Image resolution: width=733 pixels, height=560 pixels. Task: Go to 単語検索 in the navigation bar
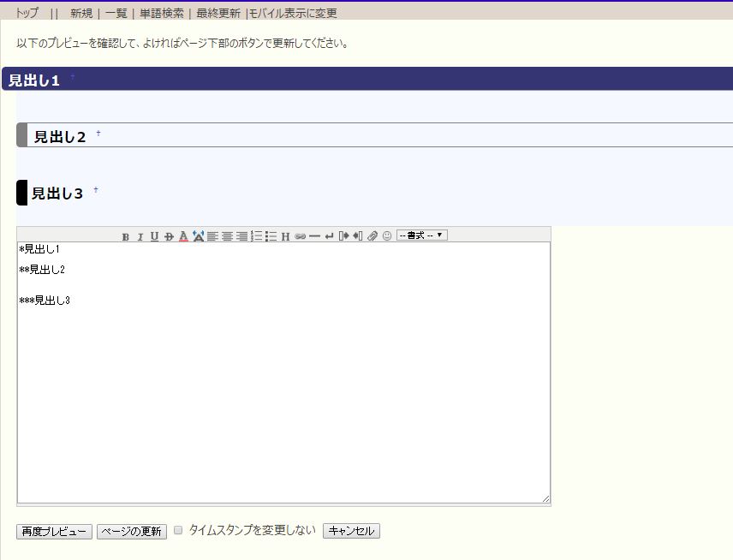[x=162, y=13]
